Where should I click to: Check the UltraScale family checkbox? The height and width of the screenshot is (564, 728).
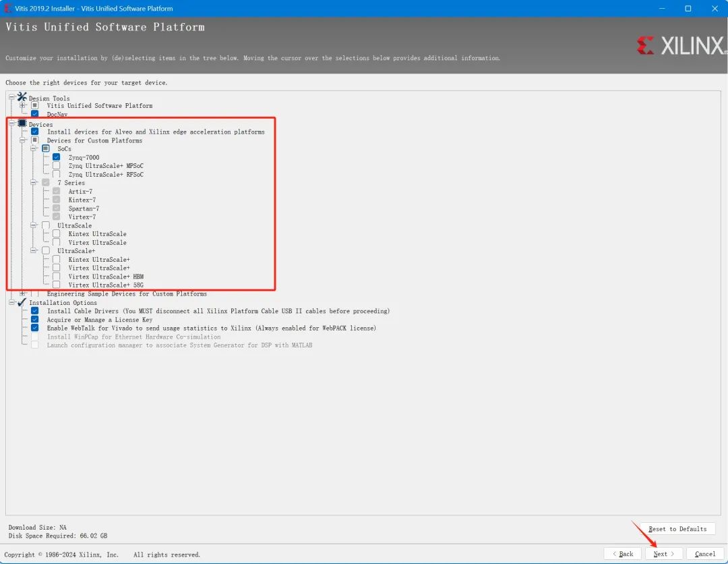coord(46,225)
